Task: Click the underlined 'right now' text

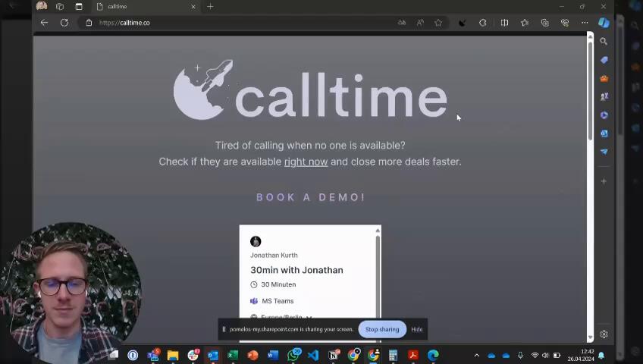Action: [x=306, y=162]
